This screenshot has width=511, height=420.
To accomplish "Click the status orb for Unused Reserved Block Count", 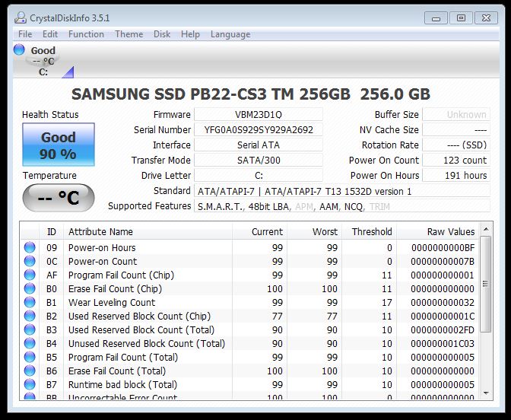I will [x=30, y=343].
